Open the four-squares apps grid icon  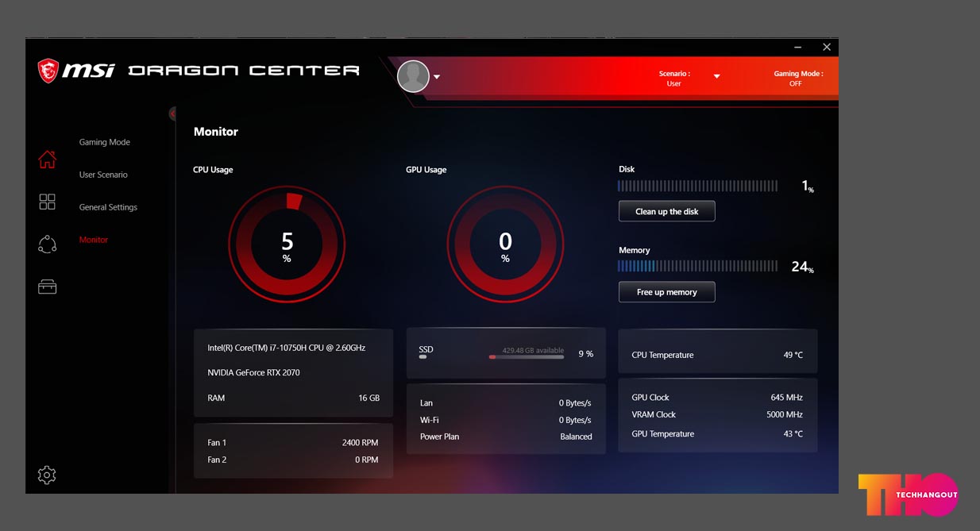coord(48,202)
